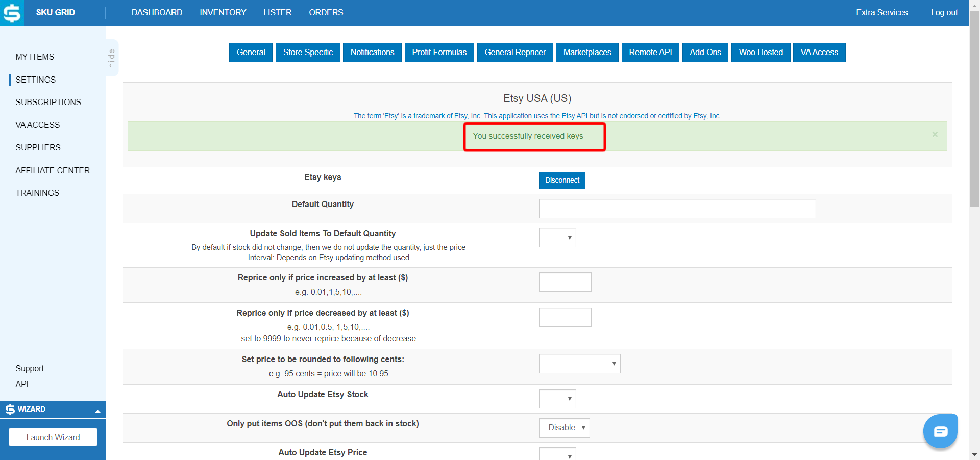Go to My Items in sidebar
980x460 pixels.
[35, 57]
